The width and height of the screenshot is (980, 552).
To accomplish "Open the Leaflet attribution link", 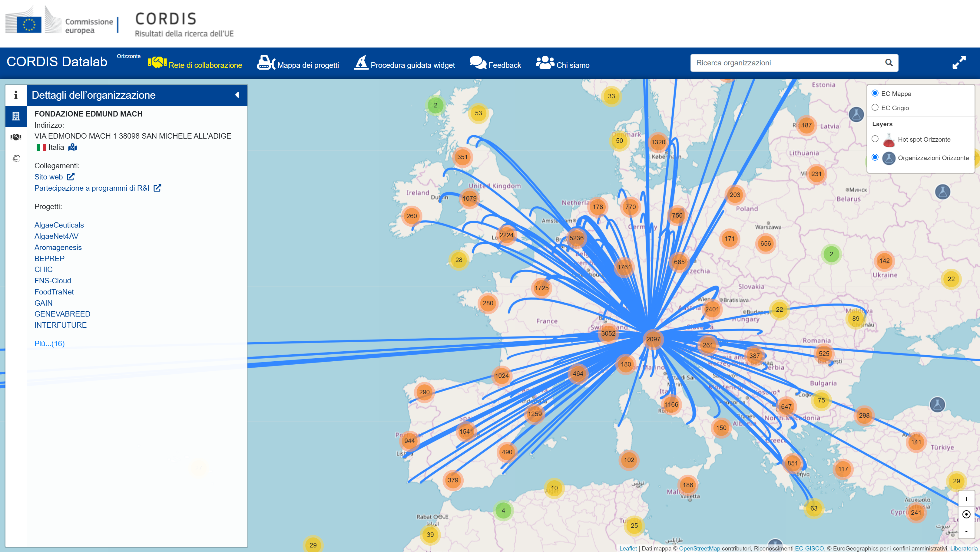I will [628, 548].
